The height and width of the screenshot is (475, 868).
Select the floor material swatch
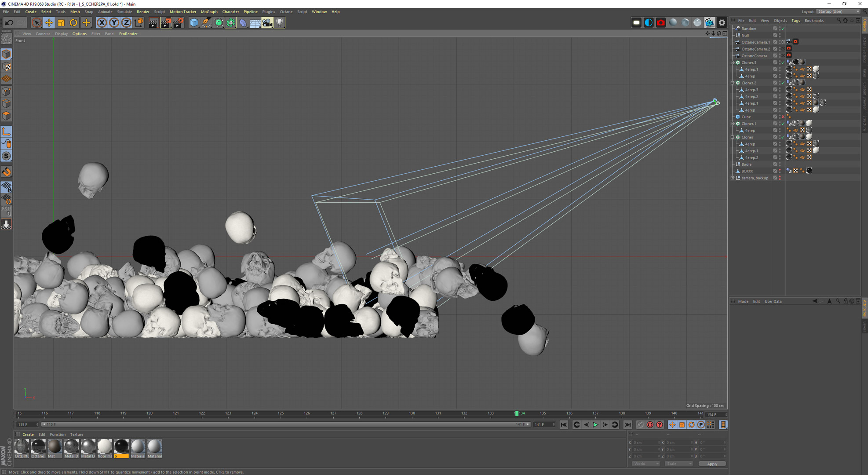click(x=105, y=447)
